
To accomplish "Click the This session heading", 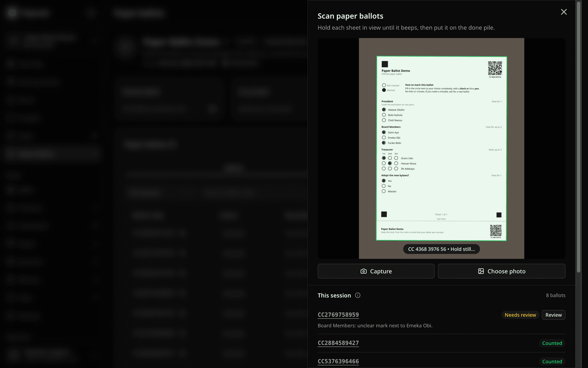I will [334, 295].
